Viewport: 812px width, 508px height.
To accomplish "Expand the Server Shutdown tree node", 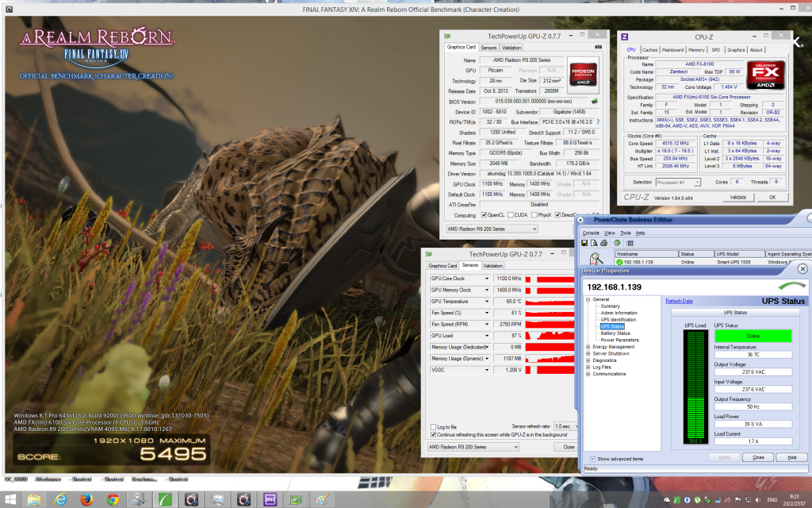I will [x=588, y=353].
